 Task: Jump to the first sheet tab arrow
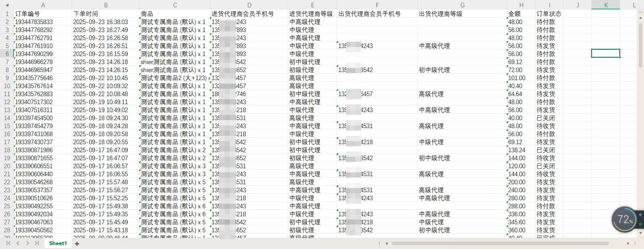(x=8, y=243)
